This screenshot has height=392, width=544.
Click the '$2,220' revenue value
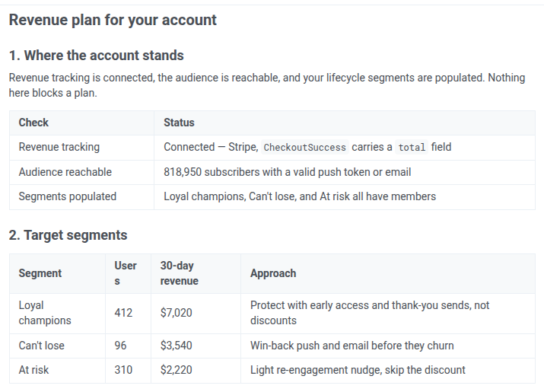[176, 370]
